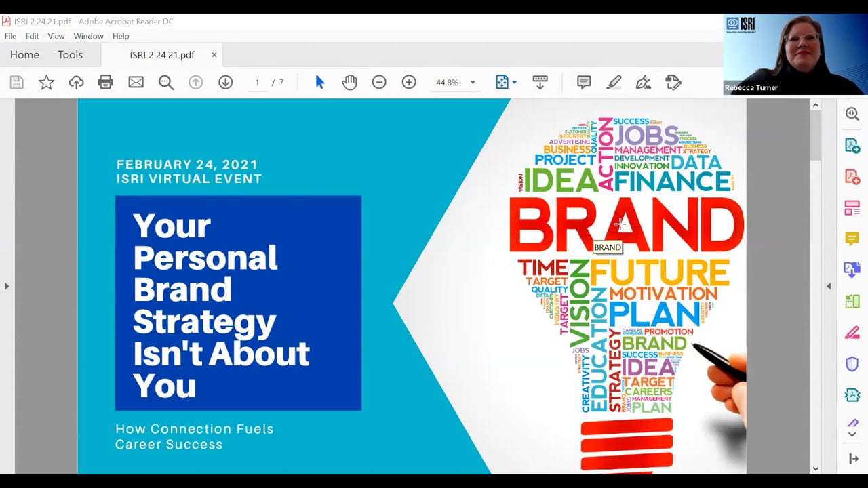Send file by email icon
This screenshot has height=488, width=868.
(136, 83)
